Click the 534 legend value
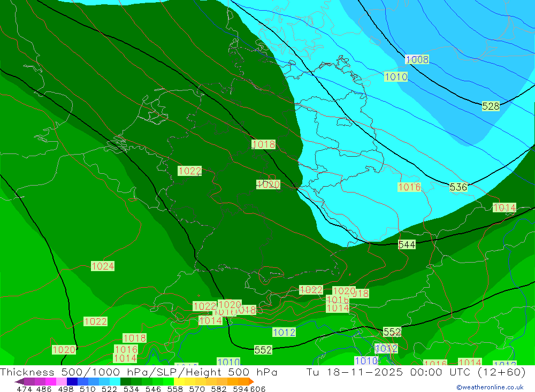Screen dimensions: 535x392 132,389
